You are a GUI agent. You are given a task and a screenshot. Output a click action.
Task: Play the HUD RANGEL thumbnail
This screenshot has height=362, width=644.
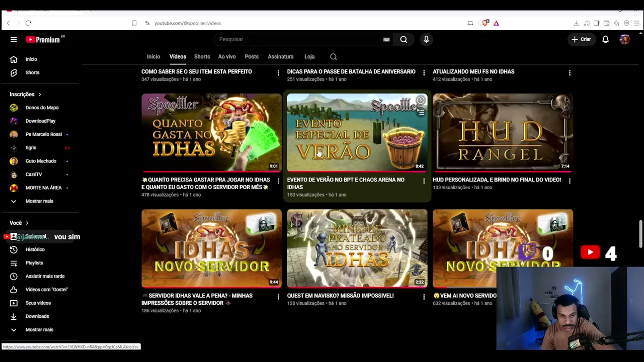[x=503, y=133]
